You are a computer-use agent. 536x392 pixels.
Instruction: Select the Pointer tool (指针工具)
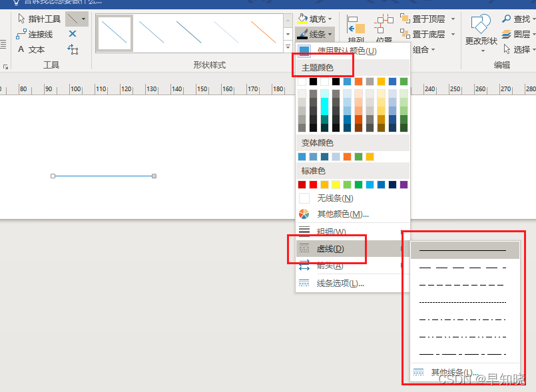pyautogui.click(x=39, y=19)
